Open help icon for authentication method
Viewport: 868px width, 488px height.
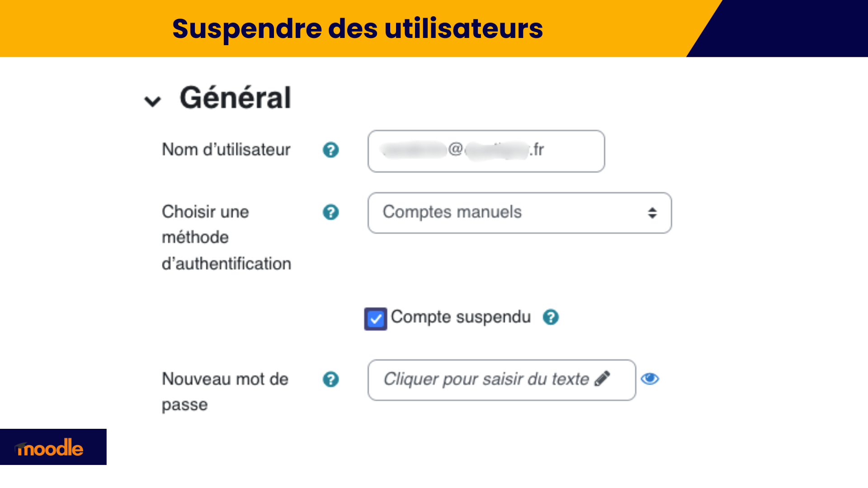pos(330,212)
